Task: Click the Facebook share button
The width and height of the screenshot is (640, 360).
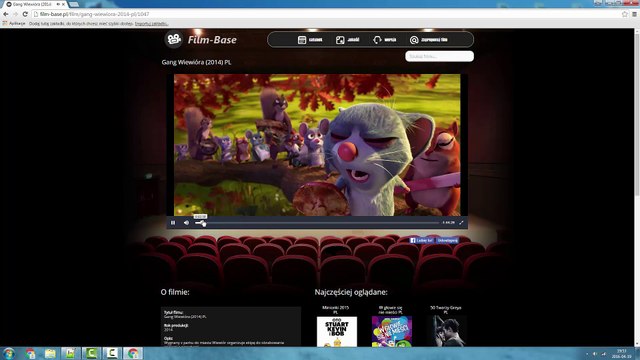Action: click(x=447, y=240)
